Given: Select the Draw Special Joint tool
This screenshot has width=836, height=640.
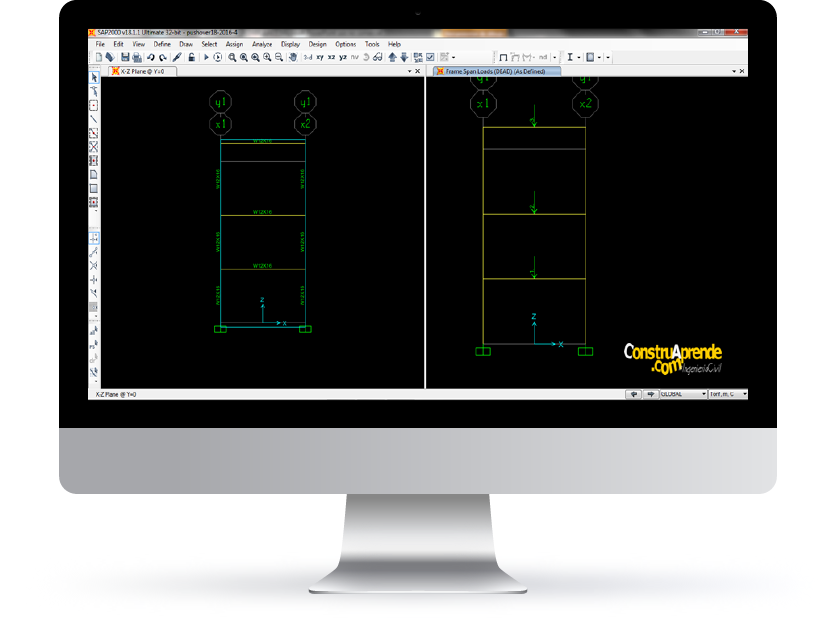Looking at the screenshot, I should 94,106.
